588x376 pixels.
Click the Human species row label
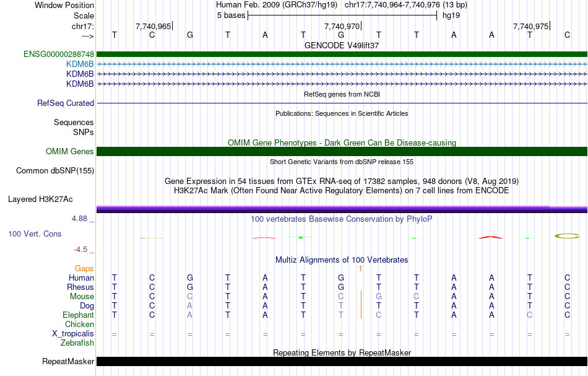pos(81,278)
